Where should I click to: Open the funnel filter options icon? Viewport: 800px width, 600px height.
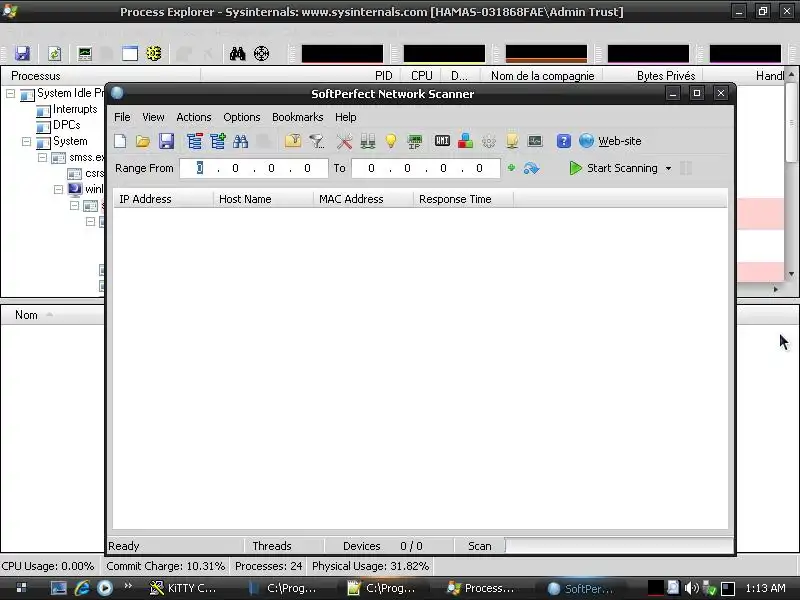click(316, 141)
